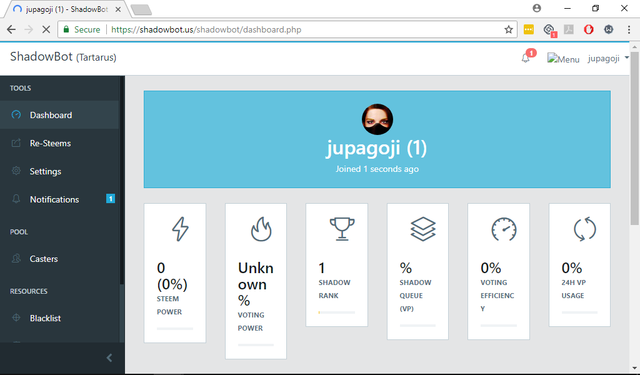
Task: Click the flame Voting Power icon
Action: [x=261, y=229]
